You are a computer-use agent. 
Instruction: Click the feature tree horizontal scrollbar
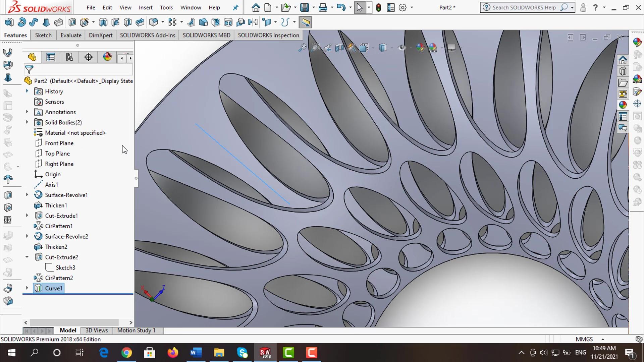pos(74,322)
